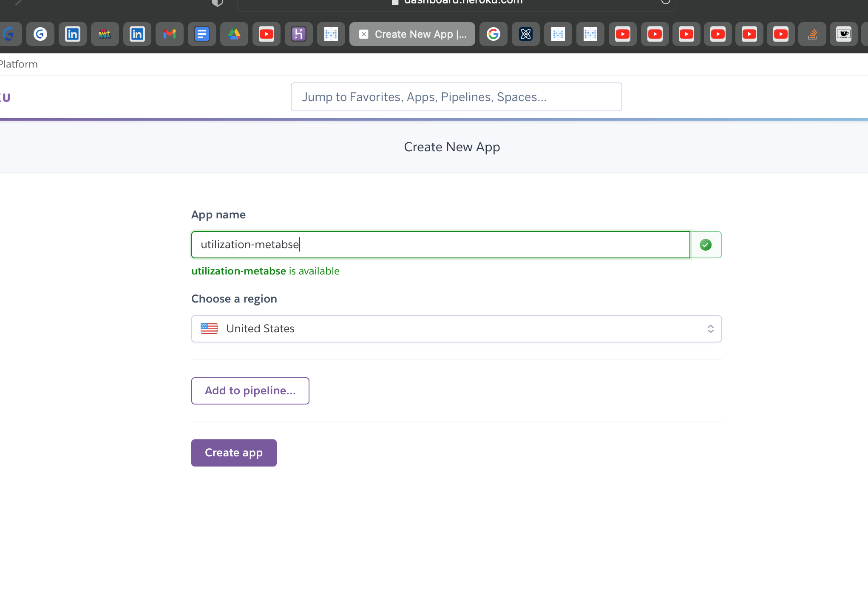Select the United States region dropdown
Image resolution: width=868 pixels, height=611 pixels.
coord(456,328)
